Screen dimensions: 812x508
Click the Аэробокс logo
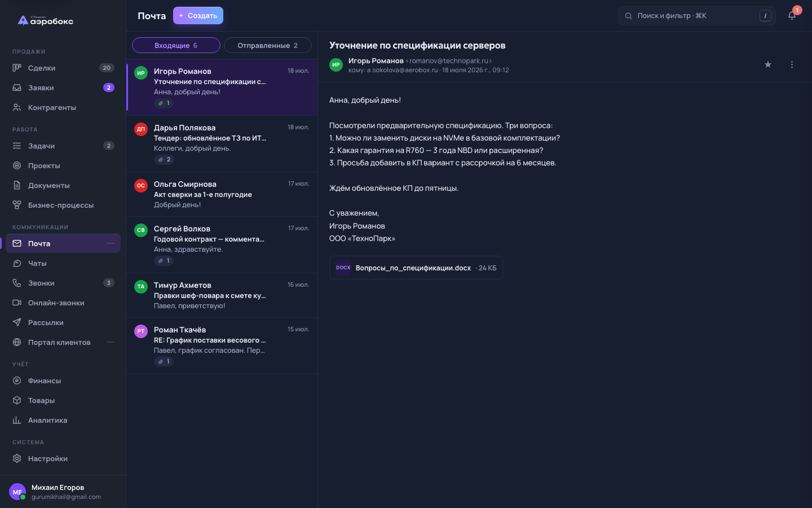pos(46,21)
